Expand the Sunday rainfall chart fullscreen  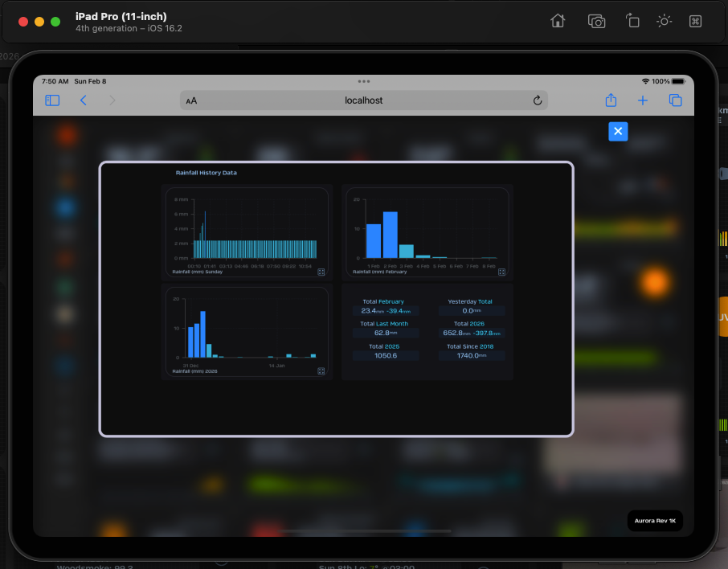point(321,272)
